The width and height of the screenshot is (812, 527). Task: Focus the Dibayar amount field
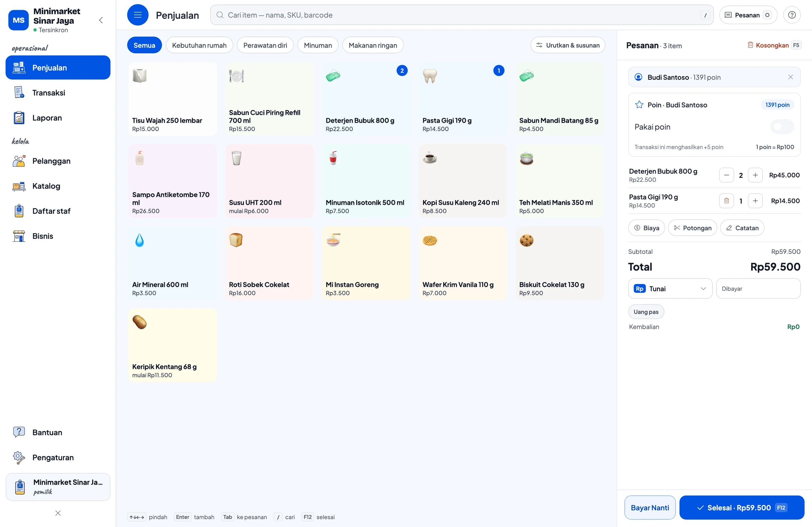(758, 289)
